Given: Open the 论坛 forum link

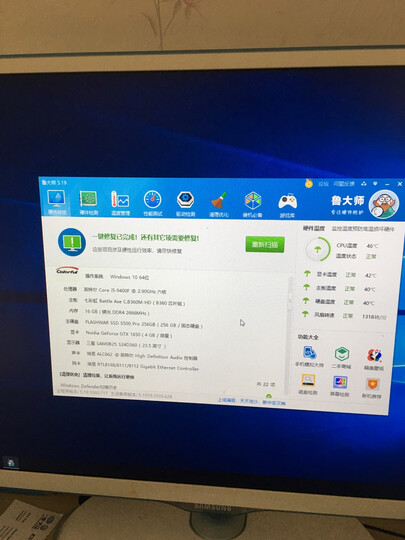Looking at the screenshot, I should (323, 184).
